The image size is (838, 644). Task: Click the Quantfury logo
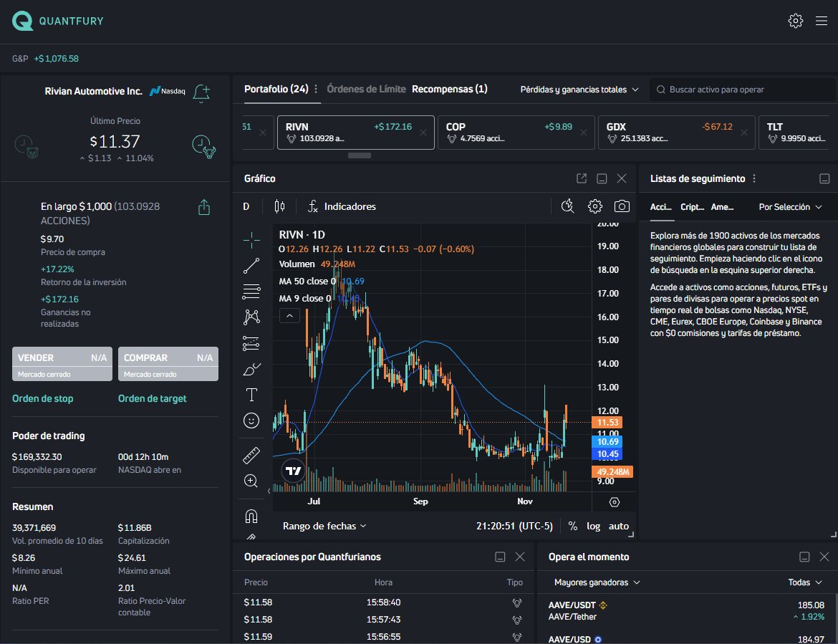coord(58,21)
